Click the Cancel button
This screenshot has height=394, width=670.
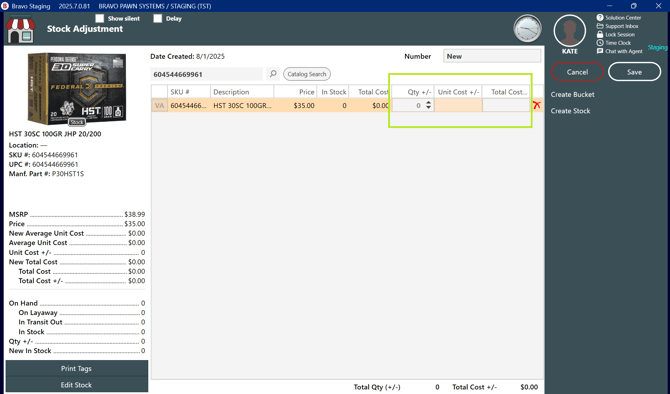tap(577, 72)
